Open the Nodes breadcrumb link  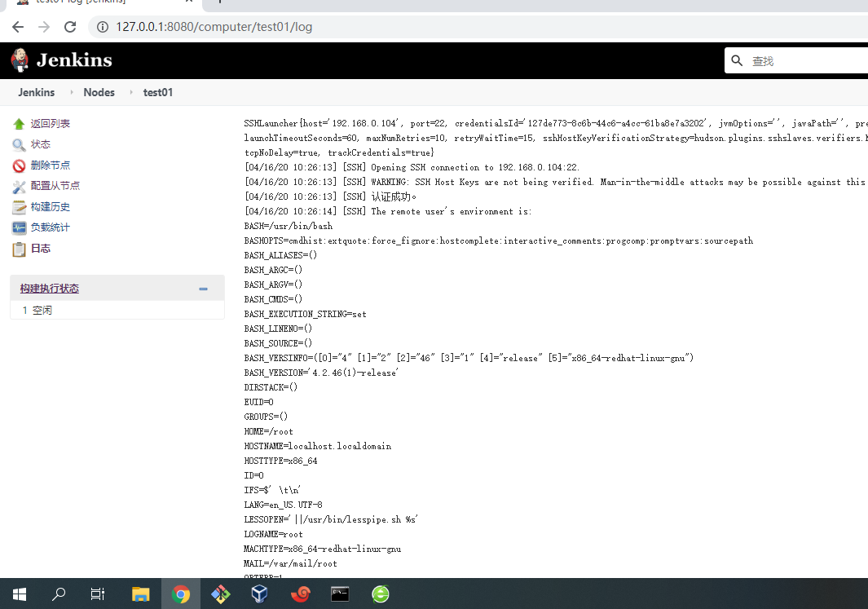coord(99,92)
